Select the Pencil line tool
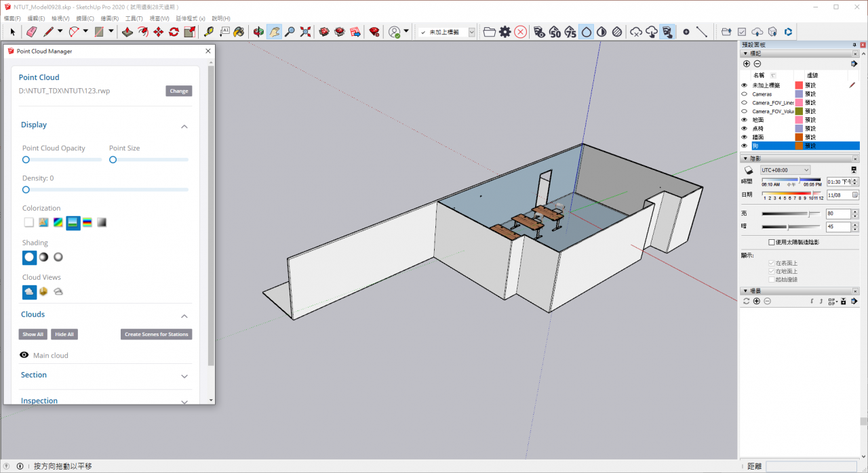868x473 pixels. tap(48, 32)
